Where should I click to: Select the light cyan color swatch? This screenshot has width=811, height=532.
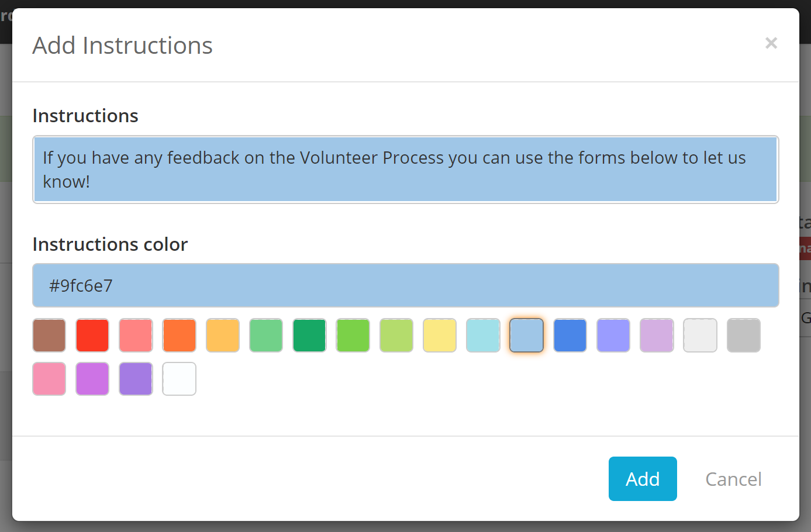482,335
